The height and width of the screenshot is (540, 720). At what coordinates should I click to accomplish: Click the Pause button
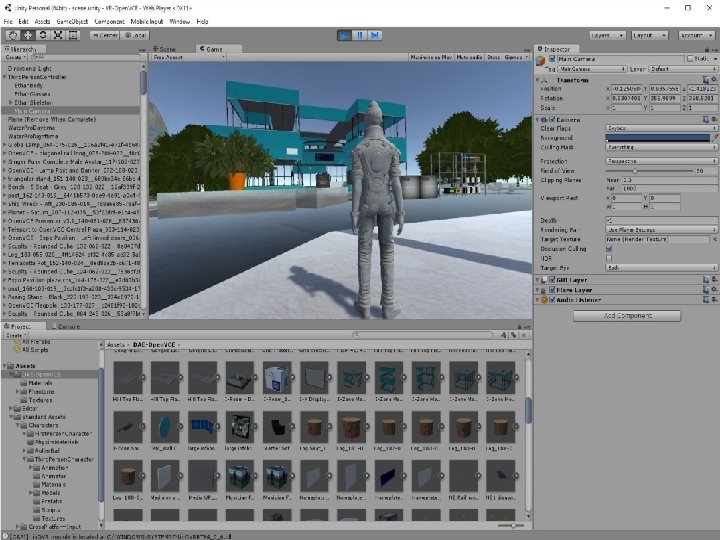pos(358,35)
